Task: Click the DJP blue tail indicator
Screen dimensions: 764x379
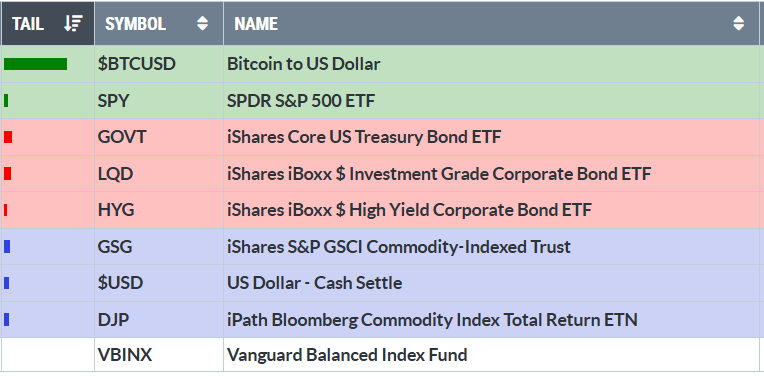Action: [6, 320]
